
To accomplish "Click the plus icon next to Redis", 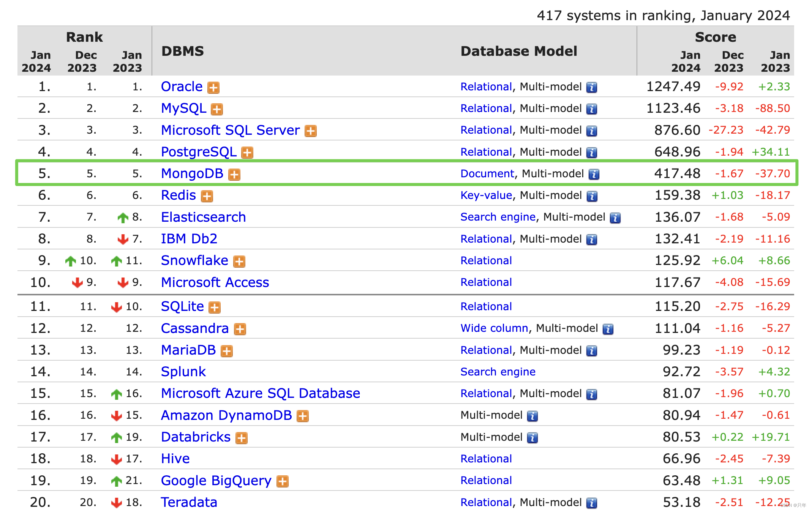I will 207,196.
